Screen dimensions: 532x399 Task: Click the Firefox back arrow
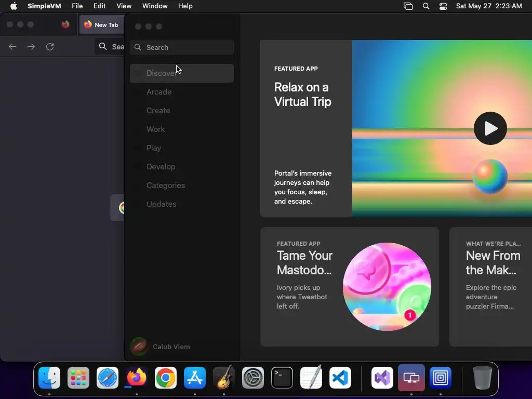[x=12, y=46]
